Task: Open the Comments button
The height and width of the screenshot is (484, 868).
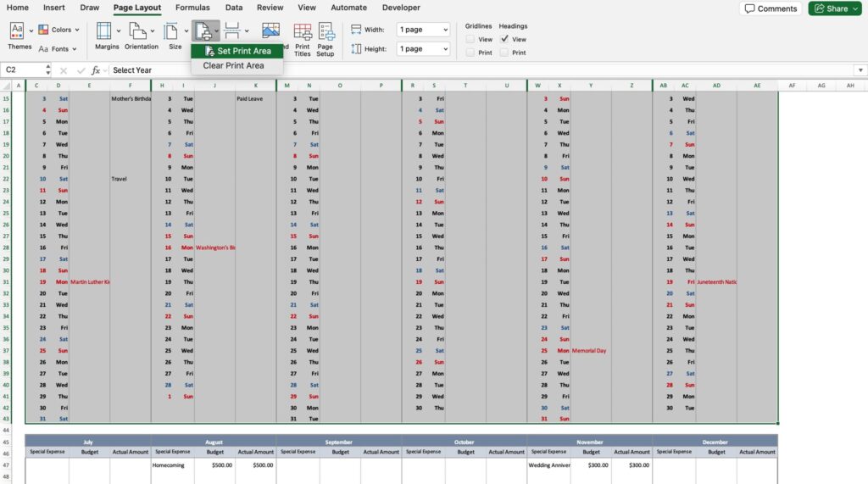Action: (771, 8)
